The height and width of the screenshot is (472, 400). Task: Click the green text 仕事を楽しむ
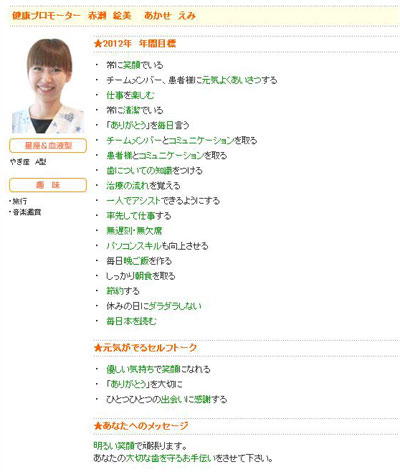coord(130,95)
